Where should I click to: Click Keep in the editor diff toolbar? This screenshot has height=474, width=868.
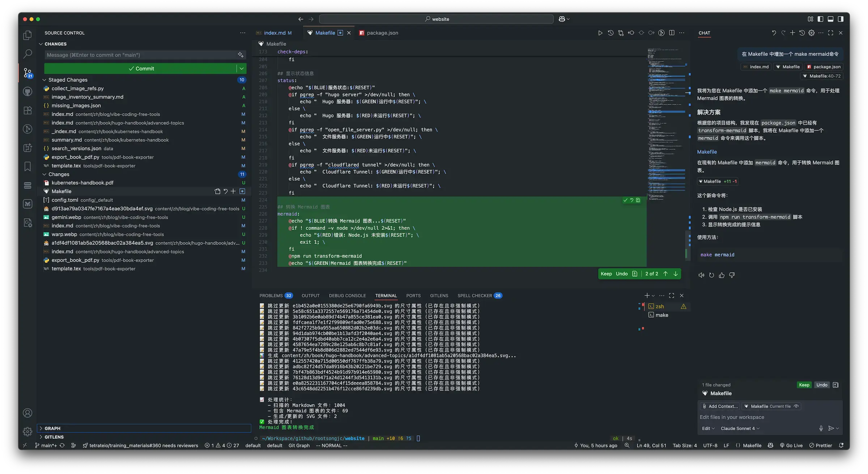click(606, 274)
